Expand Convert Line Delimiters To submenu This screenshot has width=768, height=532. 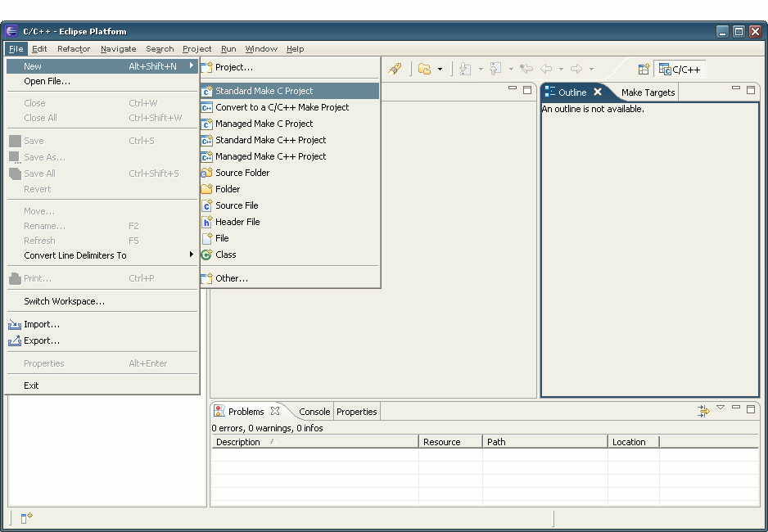pos(102,255)
